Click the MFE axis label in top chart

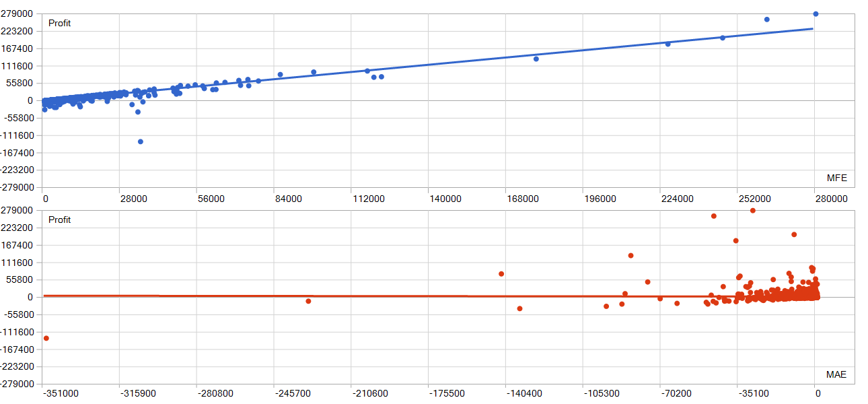(836, 178)
